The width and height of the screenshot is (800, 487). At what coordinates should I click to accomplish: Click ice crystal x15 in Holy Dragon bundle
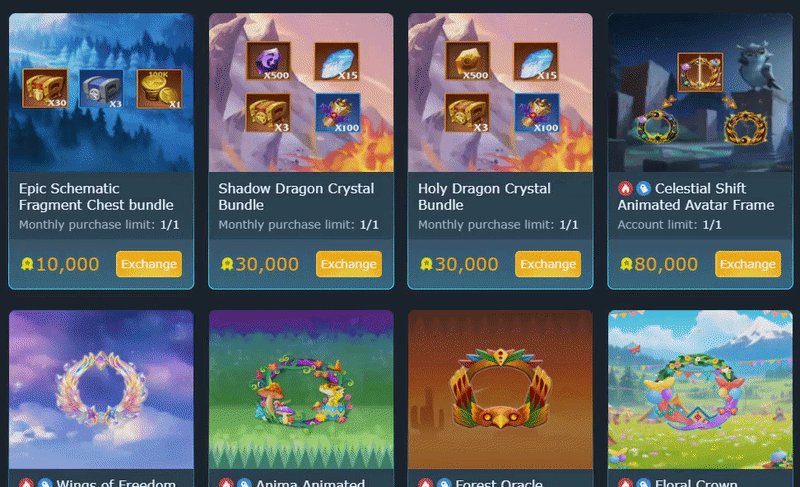(x=536, y=61)
